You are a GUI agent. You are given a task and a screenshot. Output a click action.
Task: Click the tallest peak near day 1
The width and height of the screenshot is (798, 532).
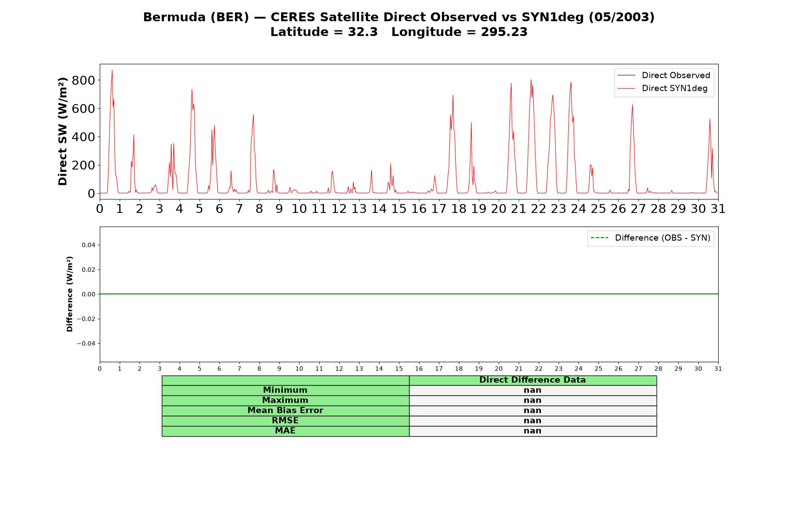(x=112, y=71)
